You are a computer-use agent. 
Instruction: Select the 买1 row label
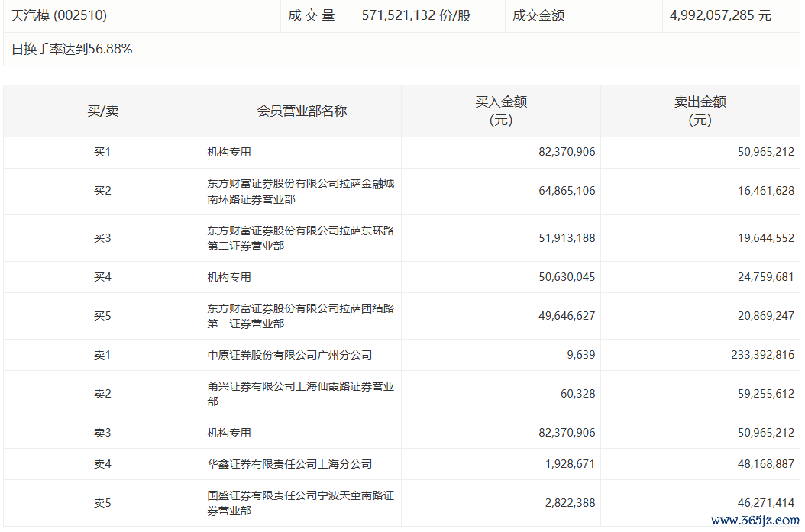tap(103, 153)
